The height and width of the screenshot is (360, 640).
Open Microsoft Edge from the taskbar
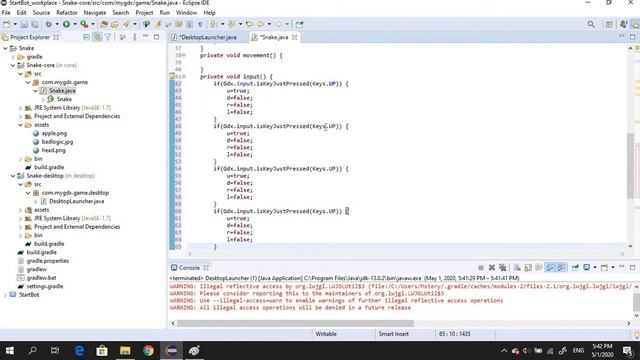pos(79,351)
